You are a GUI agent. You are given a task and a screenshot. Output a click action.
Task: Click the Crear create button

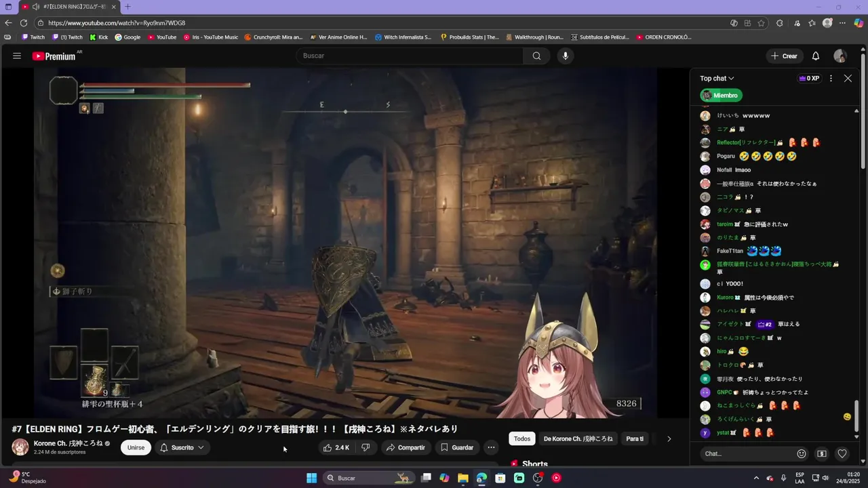pos(785,56)
